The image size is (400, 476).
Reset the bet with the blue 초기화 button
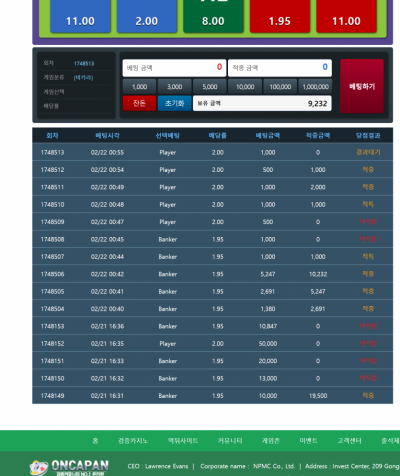pos(174,103)
